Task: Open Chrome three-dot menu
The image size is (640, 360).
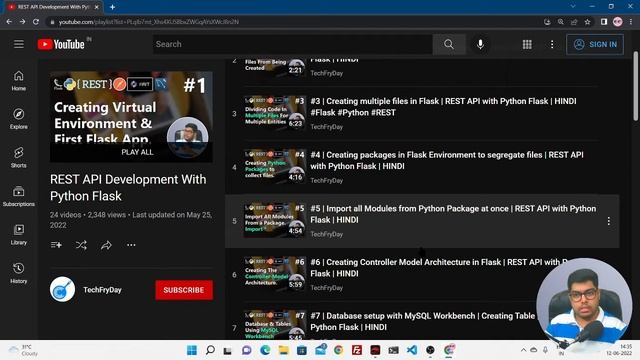Action: (631, 22)
